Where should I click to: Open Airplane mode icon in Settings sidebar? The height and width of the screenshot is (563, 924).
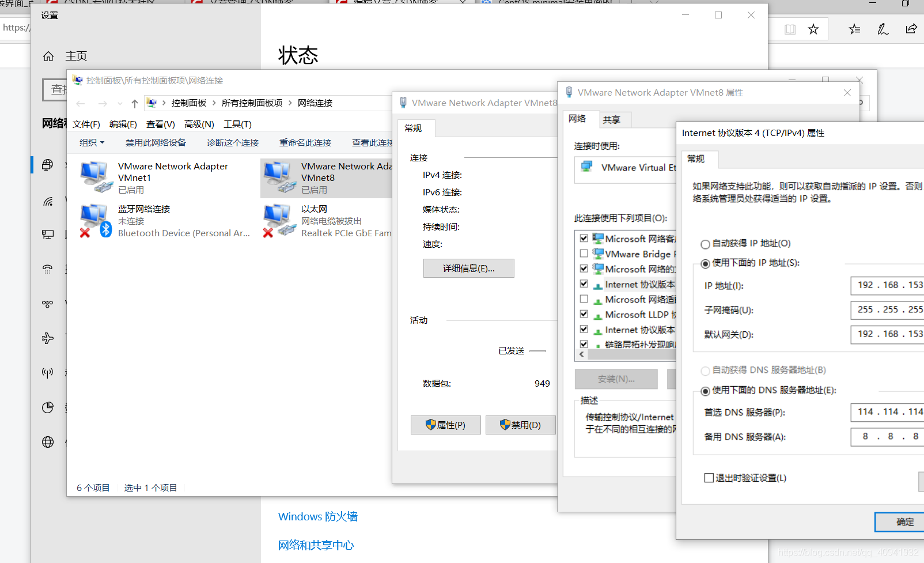(x=48, y=338)
